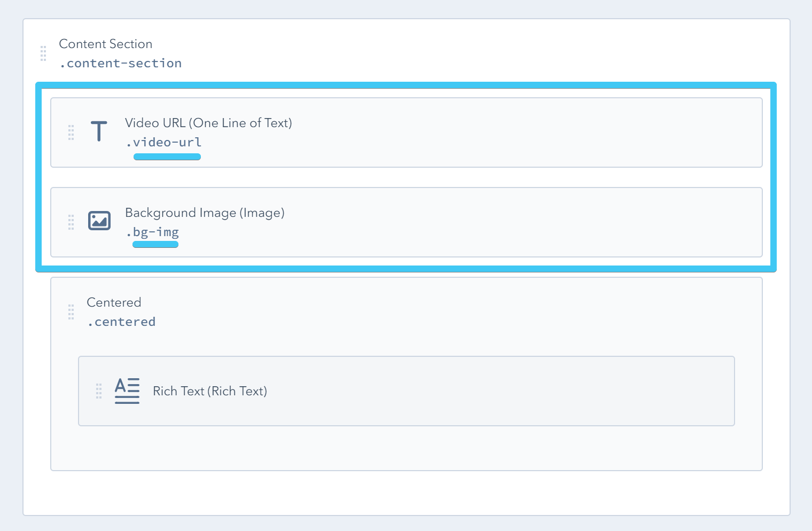This screenshot has width=812, height=531.
Task: Click the .content-section class label
Action: 121,63
